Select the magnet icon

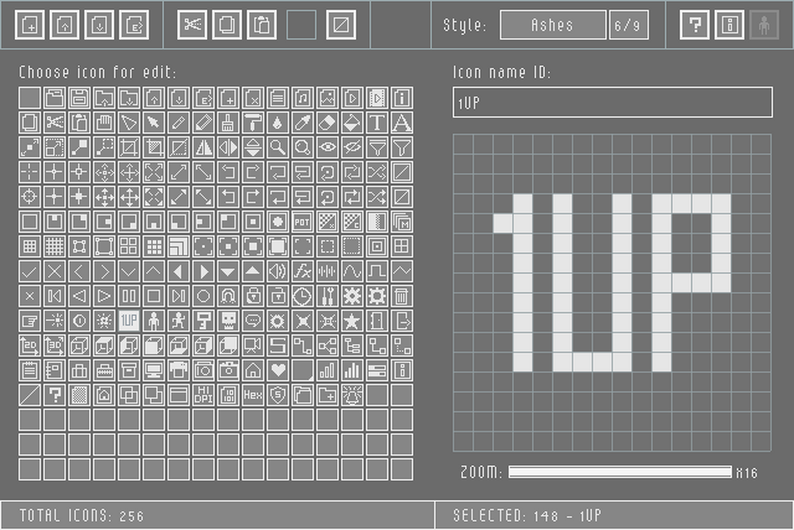[x=228, y=296]
